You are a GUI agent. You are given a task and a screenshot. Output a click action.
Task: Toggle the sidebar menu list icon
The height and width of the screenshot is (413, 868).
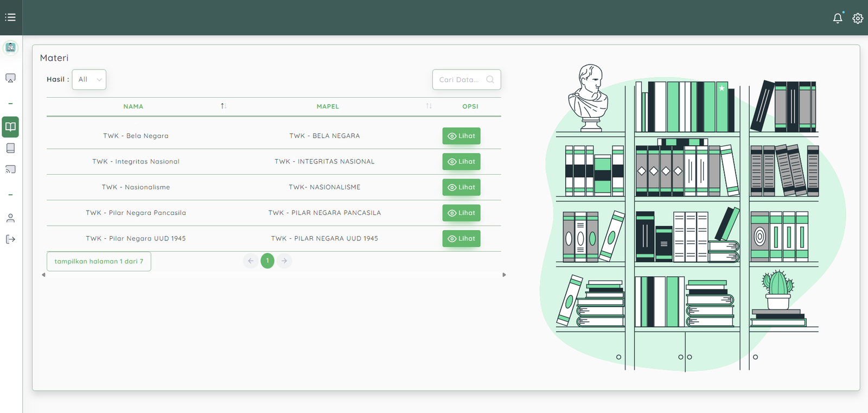point(10,17)
